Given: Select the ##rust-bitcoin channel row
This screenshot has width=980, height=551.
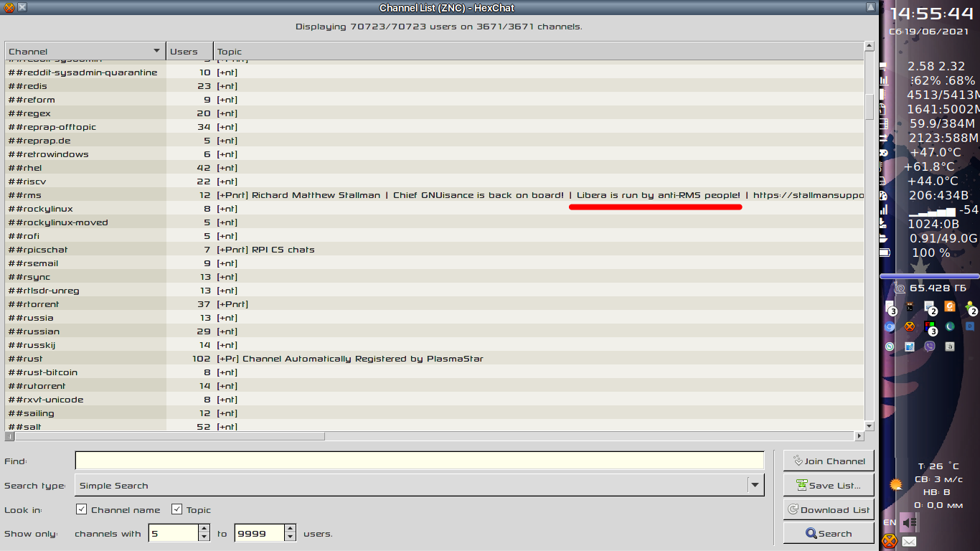Looking at the screenshot, I should (434, 372).
